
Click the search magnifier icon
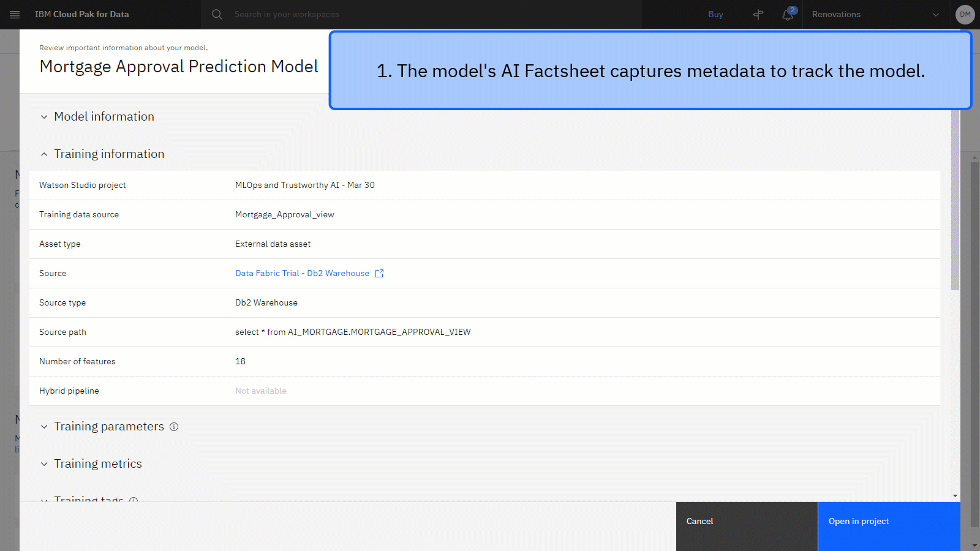tap(217, 14)
